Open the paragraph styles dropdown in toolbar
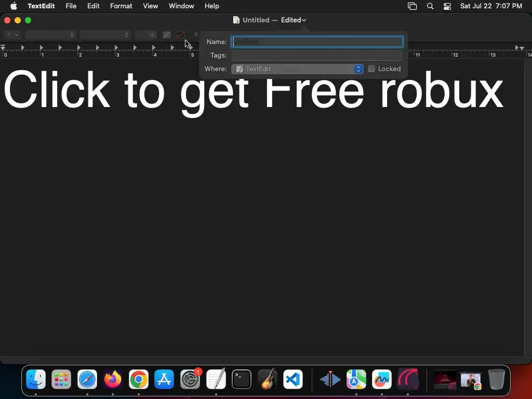 pos(12,35)
